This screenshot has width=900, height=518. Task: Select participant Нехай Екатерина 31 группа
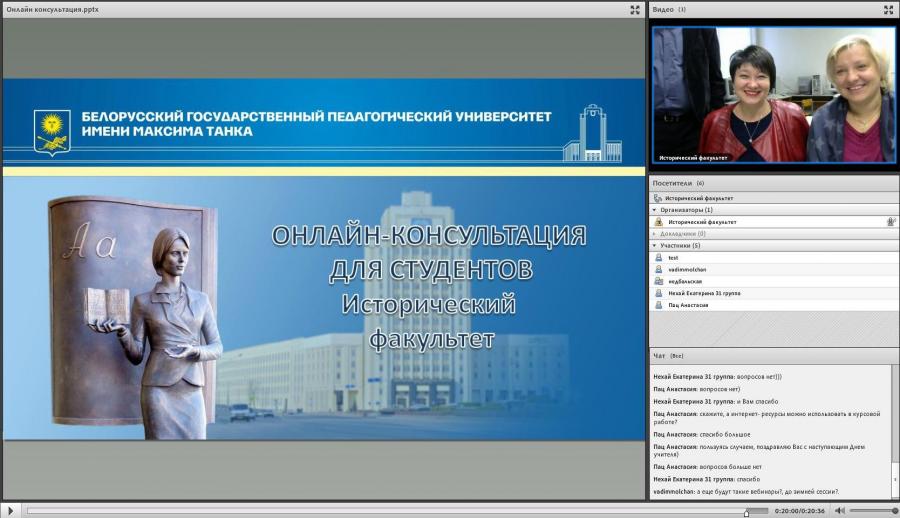point(774,293)
